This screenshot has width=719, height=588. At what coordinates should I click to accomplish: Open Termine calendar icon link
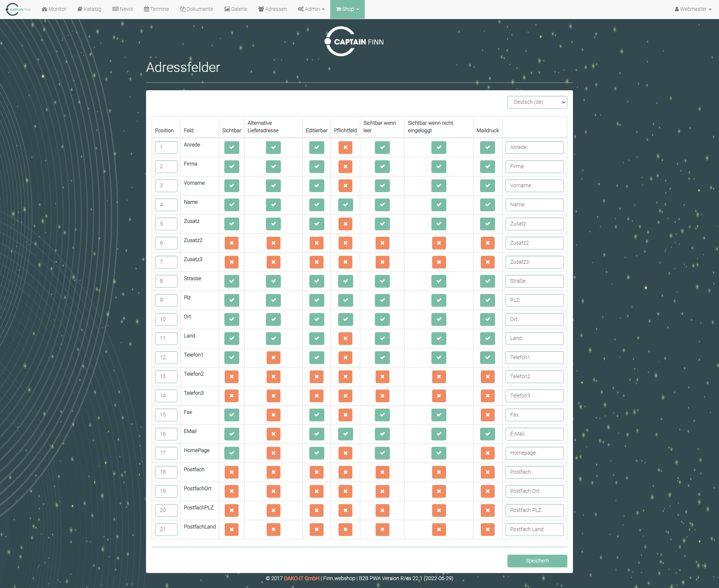tap(156, 9)
